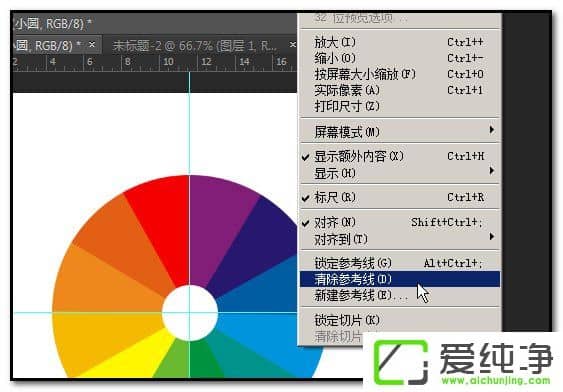Expand 屏幕模式 (M) submenu arrow
The height and width of the screenshot is (392, 563).
click(x=492, y=130)
